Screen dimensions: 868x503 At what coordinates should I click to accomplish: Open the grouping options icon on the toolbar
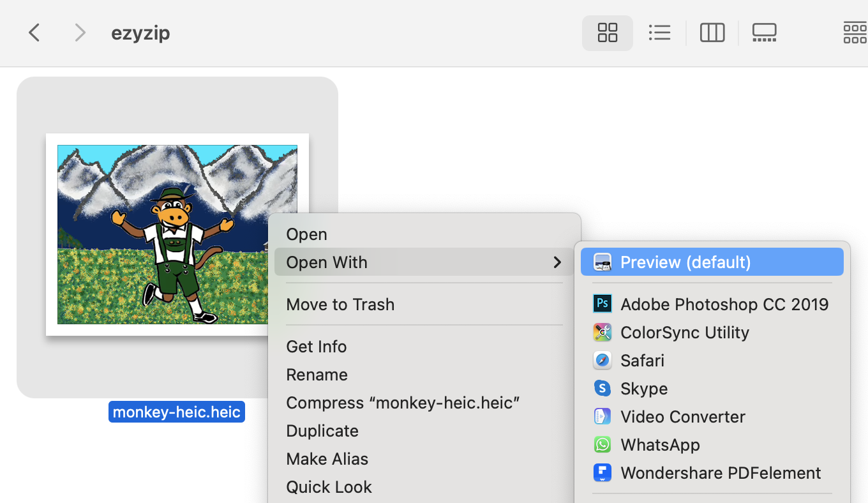point(855,32)
